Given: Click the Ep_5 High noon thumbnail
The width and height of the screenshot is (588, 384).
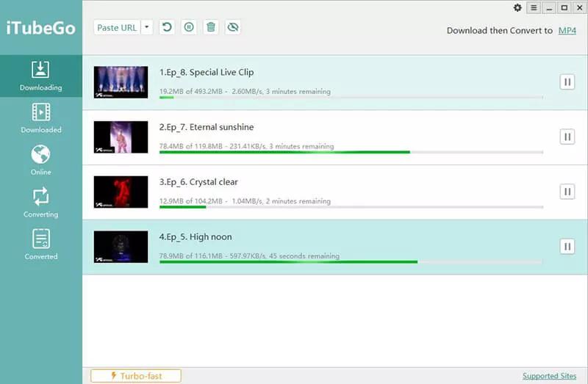Looking at the screenshot, I should (121, 247).
